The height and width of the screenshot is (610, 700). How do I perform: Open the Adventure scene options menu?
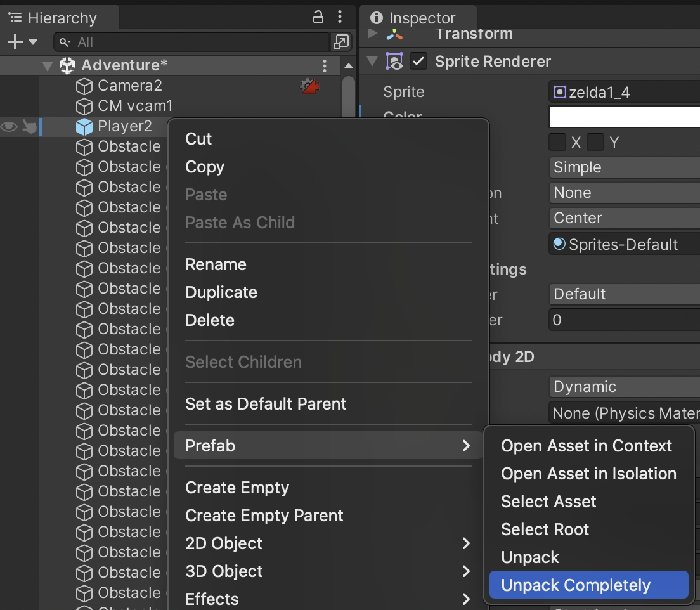(325, 65)
